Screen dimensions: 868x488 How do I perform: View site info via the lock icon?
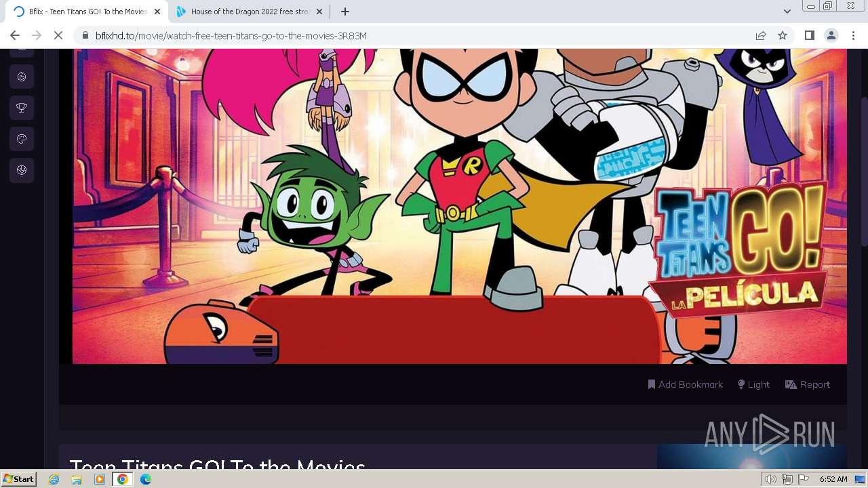coord(85,35)
